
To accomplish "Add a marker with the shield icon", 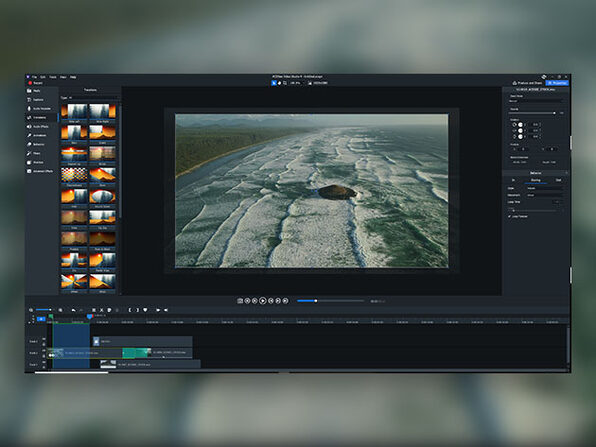I will click(145, 310).
